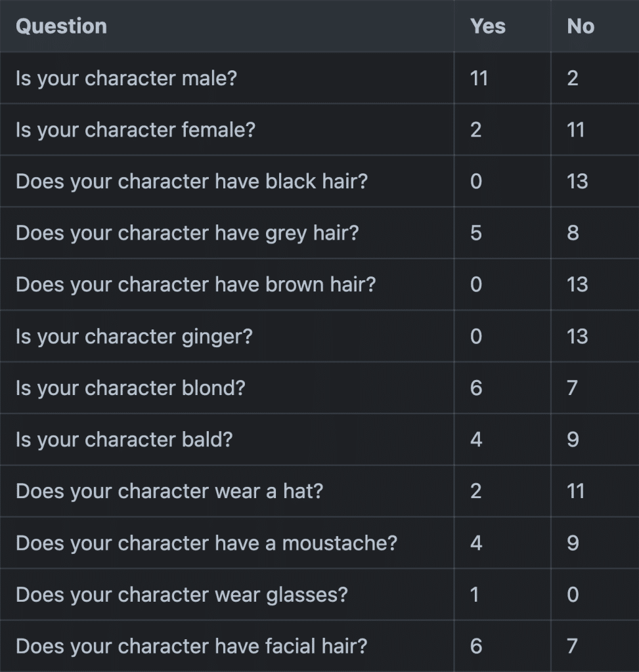Click the "Does your character wear a hat?" text
The height and width of the screenshot is (672, 639).
coord(169,492)
